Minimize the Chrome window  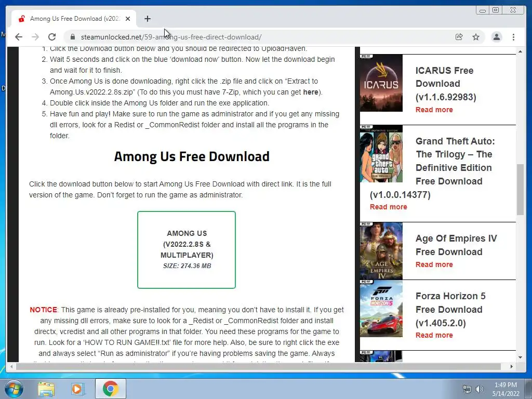pos(482,10)
